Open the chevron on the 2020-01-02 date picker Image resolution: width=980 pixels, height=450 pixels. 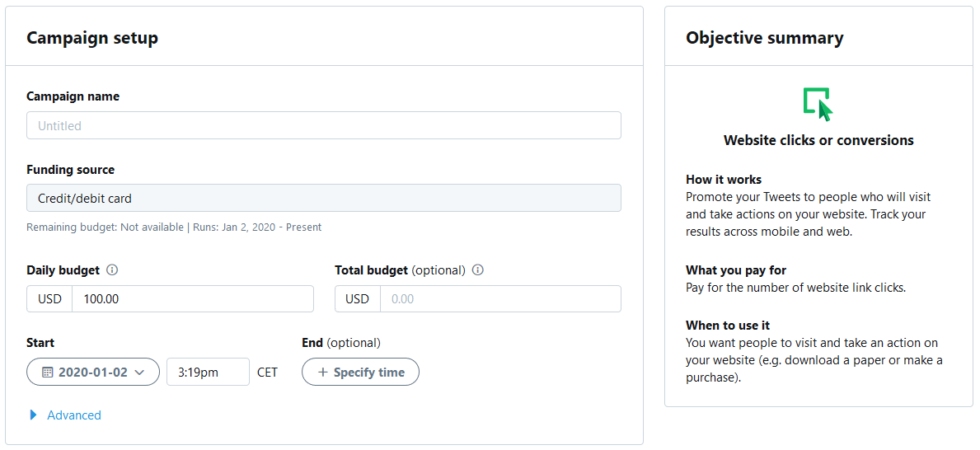(x=139, y=373)
